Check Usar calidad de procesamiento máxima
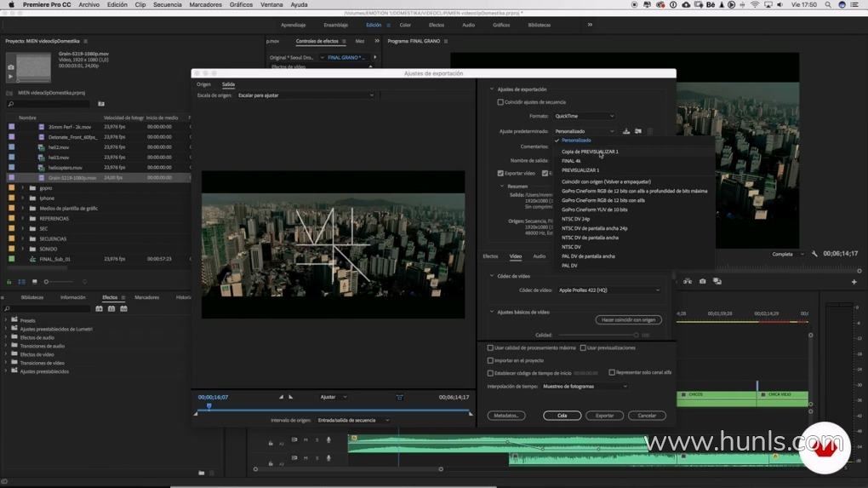Image resolution: width=868 pixels, height=488 pixels. 490,347
